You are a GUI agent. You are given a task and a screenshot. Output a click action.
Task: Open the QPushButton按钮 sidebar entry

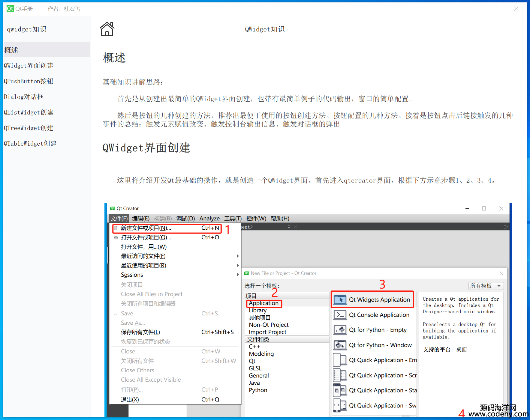[47, 81]
